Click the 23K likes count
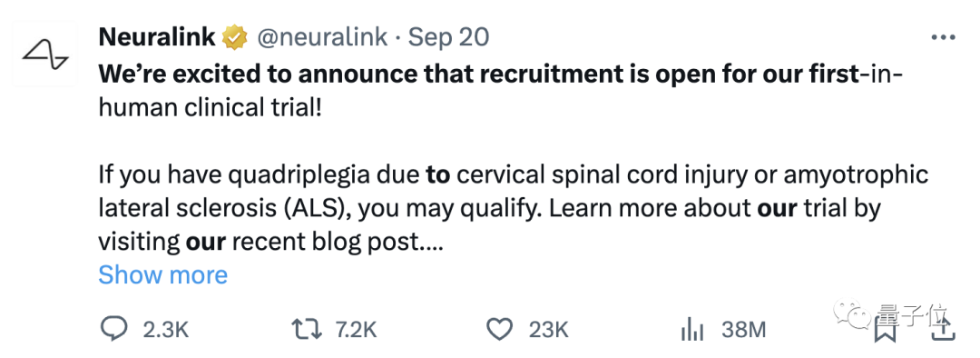The height and width of the screenshot is (358, 980). [548, 330]
